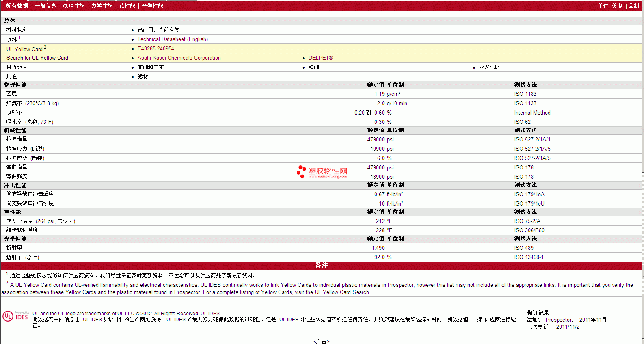Select test method ISO 306/B50

[529, 230]
